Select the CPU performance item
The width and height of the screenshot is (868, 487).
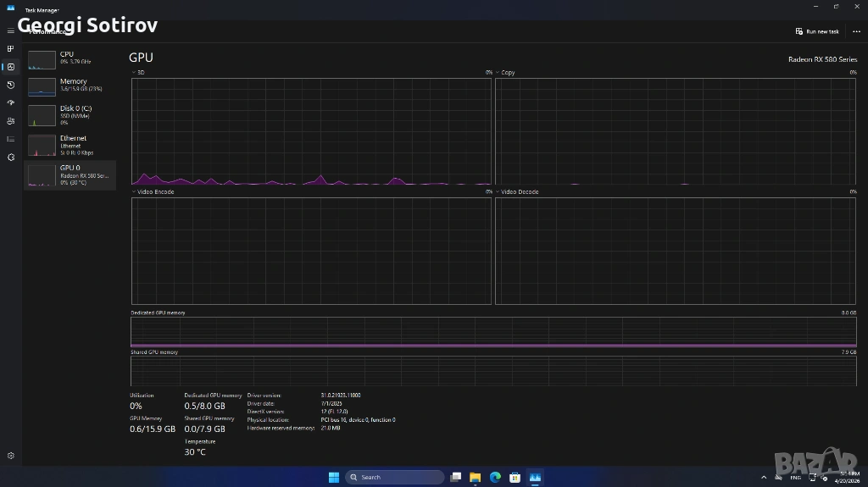pyautogui.click(x=70, y=58)
